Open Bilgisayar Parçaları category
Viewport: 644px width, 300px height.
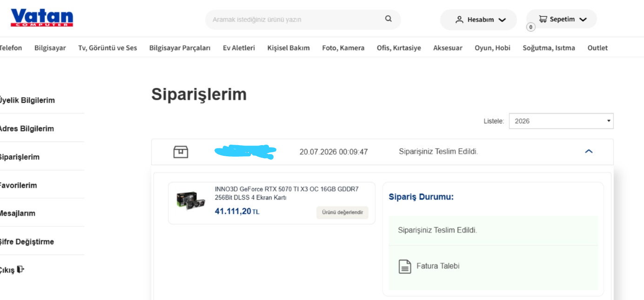(x=180, y=48)
